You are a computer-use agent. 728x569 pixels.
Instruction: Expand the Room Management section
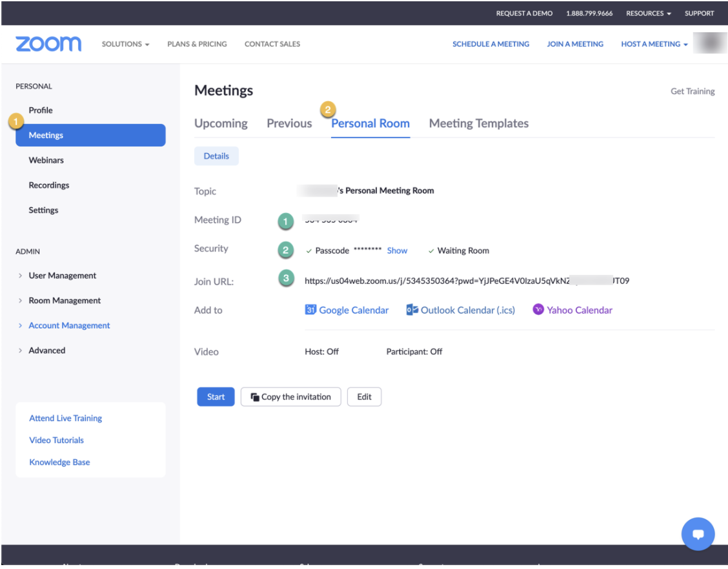[64, 301]
